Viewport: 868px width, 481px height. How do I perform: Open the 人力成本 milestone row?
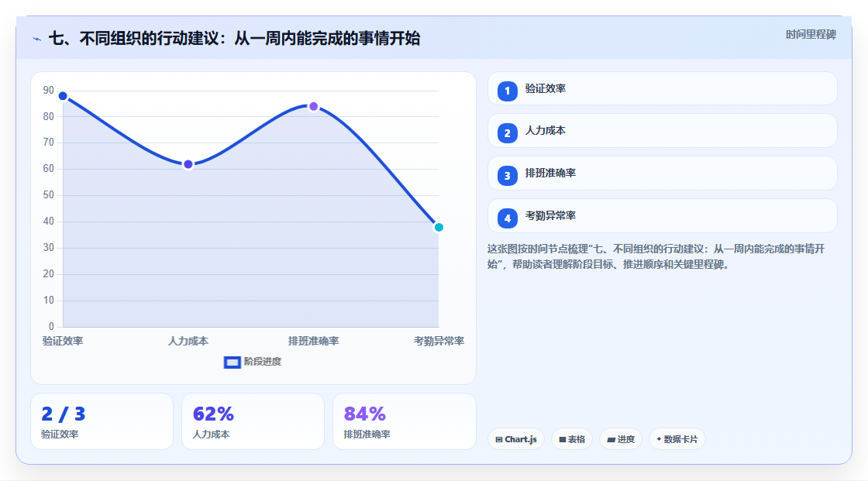tap(662, 131)
